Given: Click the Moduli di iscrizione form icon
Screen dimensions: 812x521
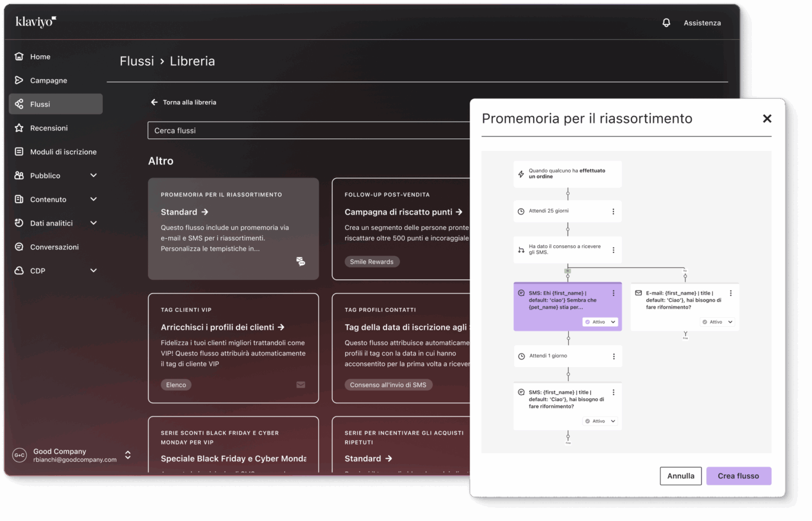Looking at the screenshot, I should (18, 151).
